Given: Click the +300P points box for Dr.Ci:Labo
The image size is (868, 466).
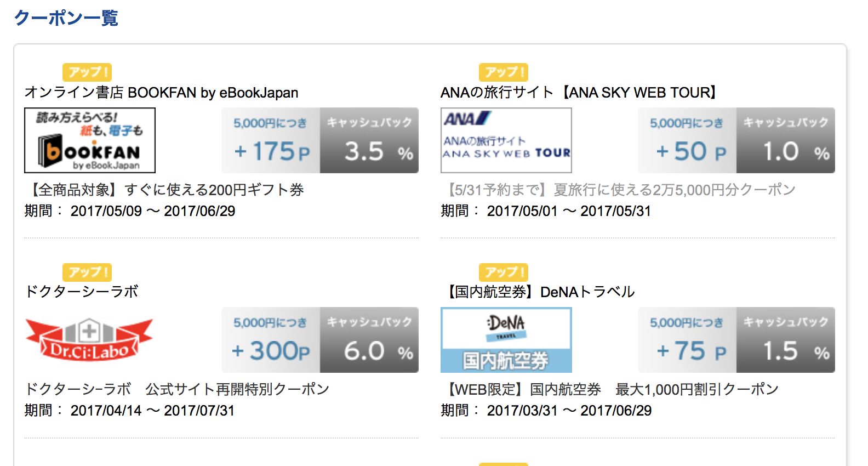Looking at the screenshot, I should click(x=271, y=340).
